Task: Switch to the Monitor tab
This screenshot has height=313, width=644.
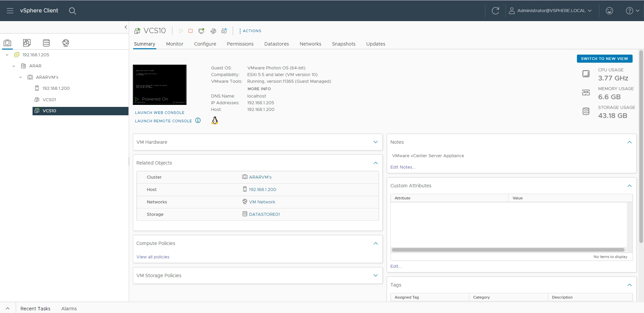Action: pyautogui.click(x=175, y=44)
